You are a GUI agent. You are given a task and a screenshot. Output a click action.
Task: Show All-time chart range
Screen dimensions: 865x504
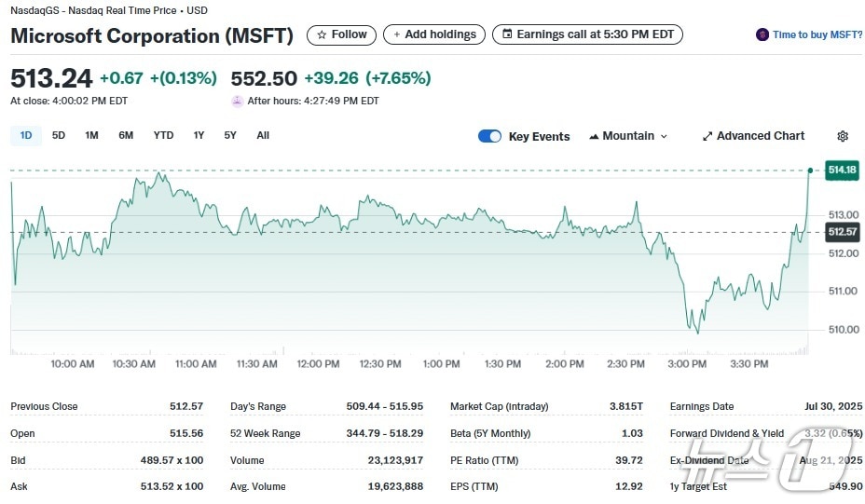263,135
